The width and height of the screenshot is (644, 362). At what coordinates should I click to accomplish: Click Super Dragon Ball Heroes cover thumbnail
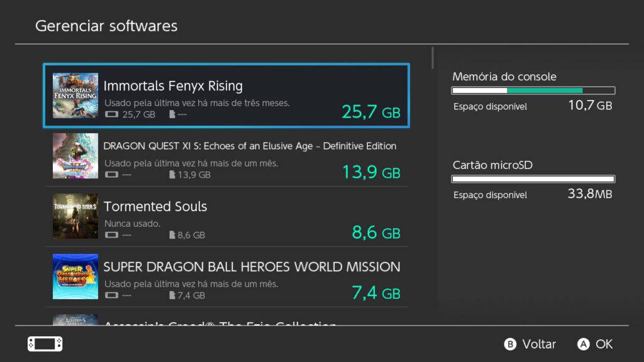[x=75, y=277]
